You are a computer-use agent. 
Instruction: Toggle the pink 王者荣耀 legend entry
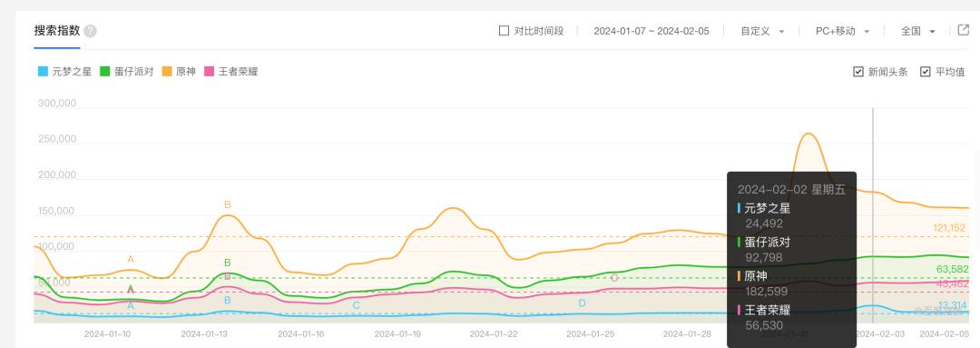click(230, 72)
